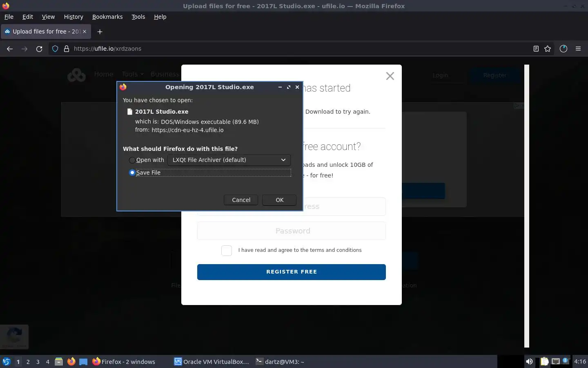This screenshot has height=368, width=588.
Task: Bookmark this page with the star icon
Action: click(548, 49)
